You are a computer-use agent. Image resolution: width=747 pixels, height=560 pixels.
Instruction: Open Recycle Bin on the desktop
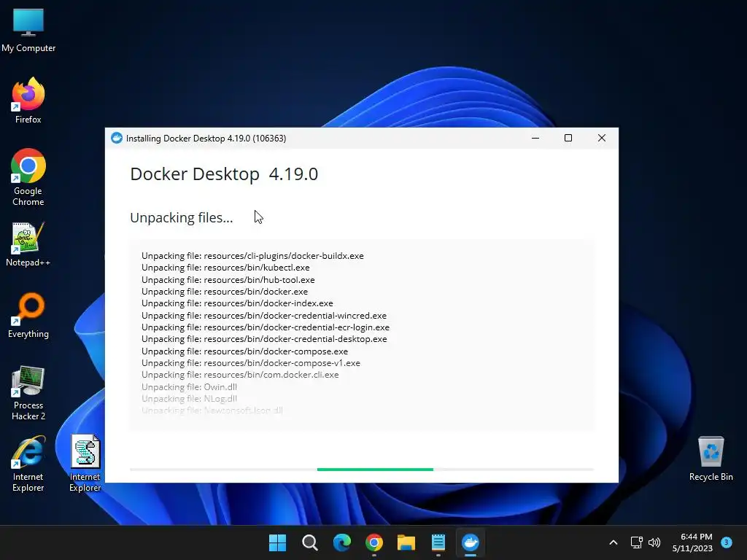(711, 458)
